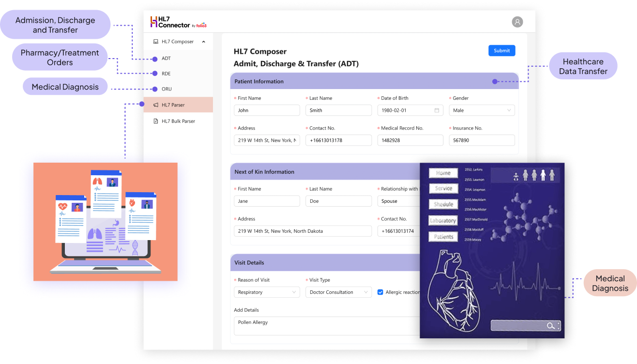This screenshot has height=364, width=637.
Task: Click the patient First Name field containing John
Action: tap(267, 110)
